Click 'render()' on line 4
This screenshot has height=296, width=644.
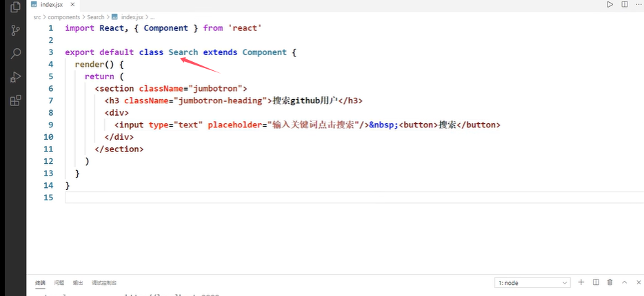(94, 65)
